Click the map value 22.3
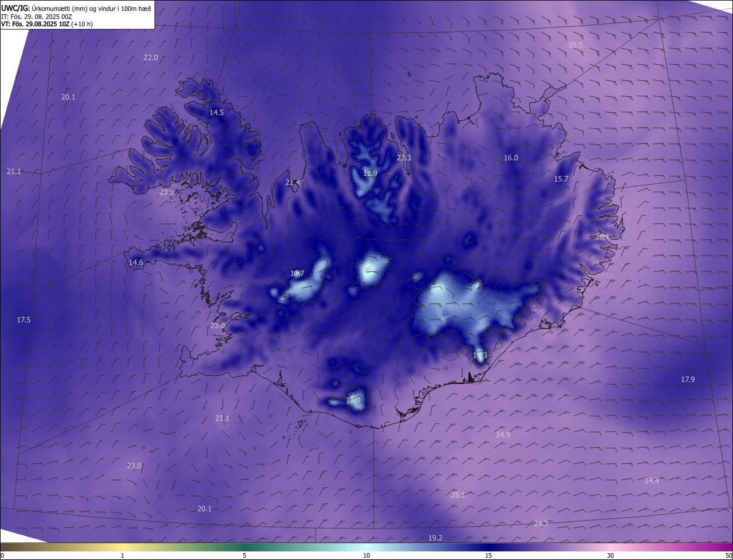The width and height of the screenshot is (733, 560). pyautogui.click(x=404, y=158)
